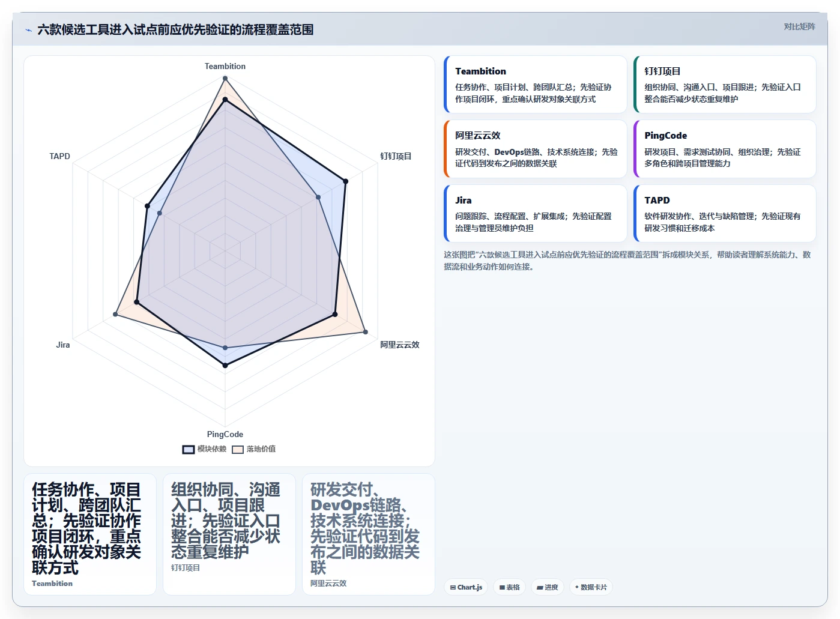Viewport: 840px width, 619px height.
Task: Select the 阿里云云效 radar axis label
Action: pos(399,345)
